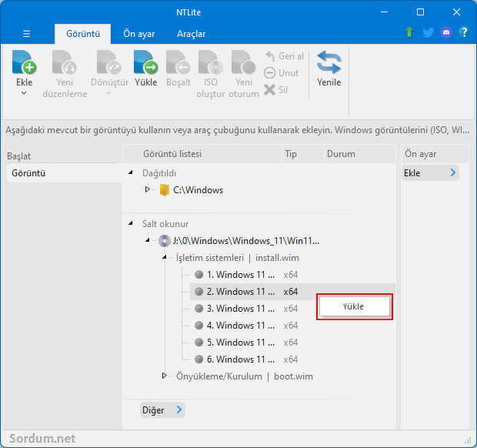Click the Geri al (undo) item
This screenshot has width=477, height=448.
[284, 56]
